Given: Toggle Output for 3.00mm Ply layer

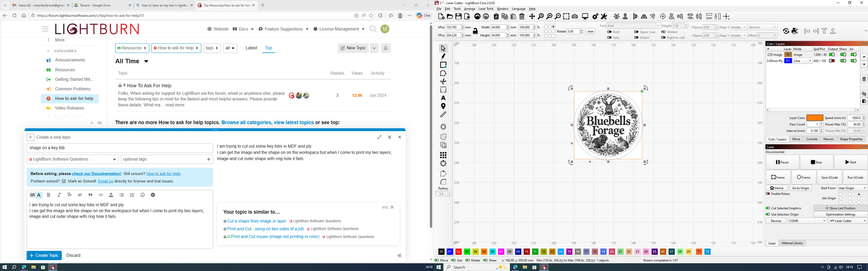Looking at the screenshot, I should pyautogui.click(x=831, y=61).
